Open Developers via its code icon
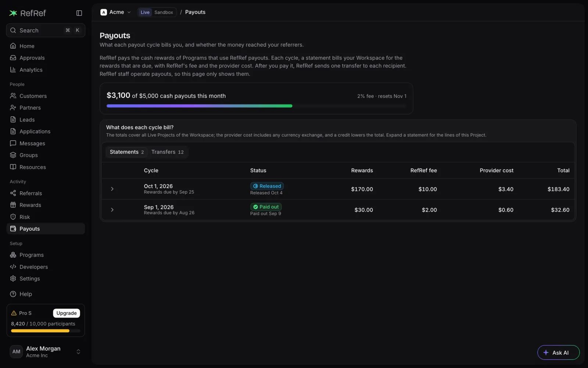588x368 pixels. click(x=13, y=267)
